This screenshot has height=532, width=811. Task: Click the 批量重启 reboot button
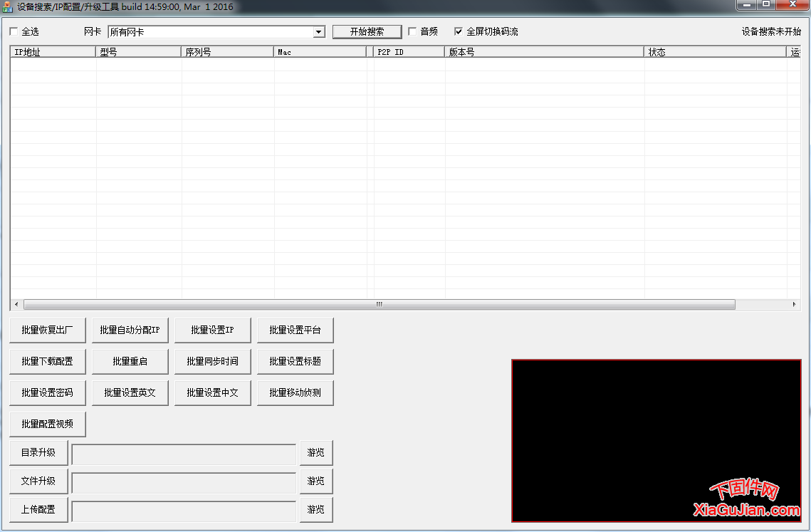click(130, 361)
